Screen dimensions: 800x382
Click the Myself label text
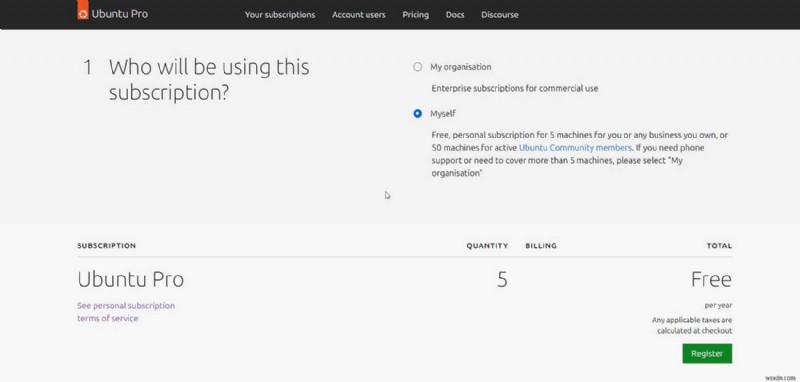[x=442, y=113]
